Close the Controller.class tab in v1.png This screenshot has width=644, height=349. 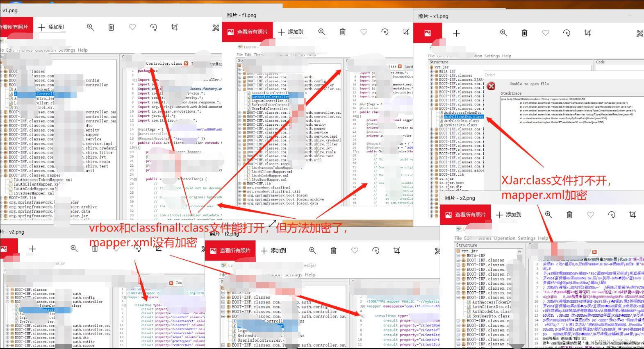coord(186,63)
